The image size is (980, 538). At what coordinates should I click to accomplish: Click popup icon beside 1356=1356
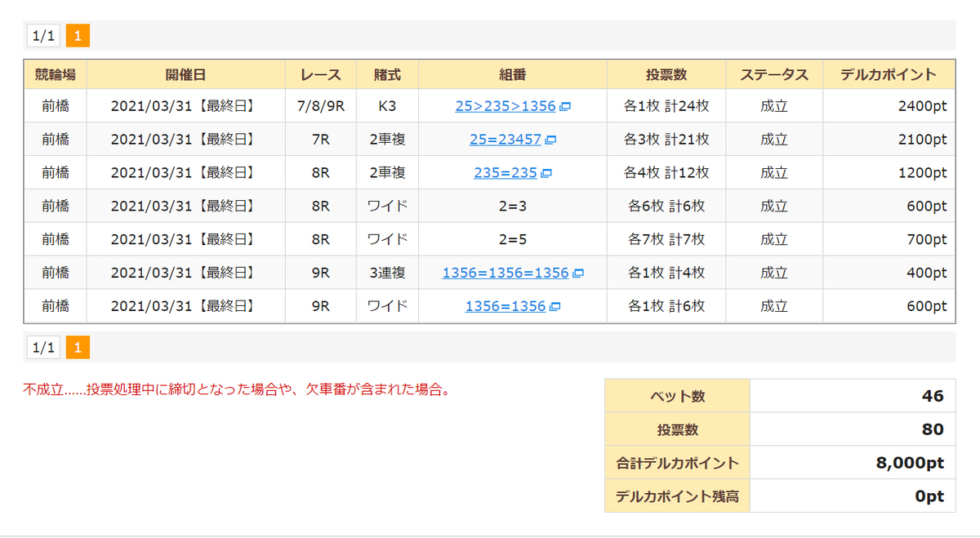555,307
